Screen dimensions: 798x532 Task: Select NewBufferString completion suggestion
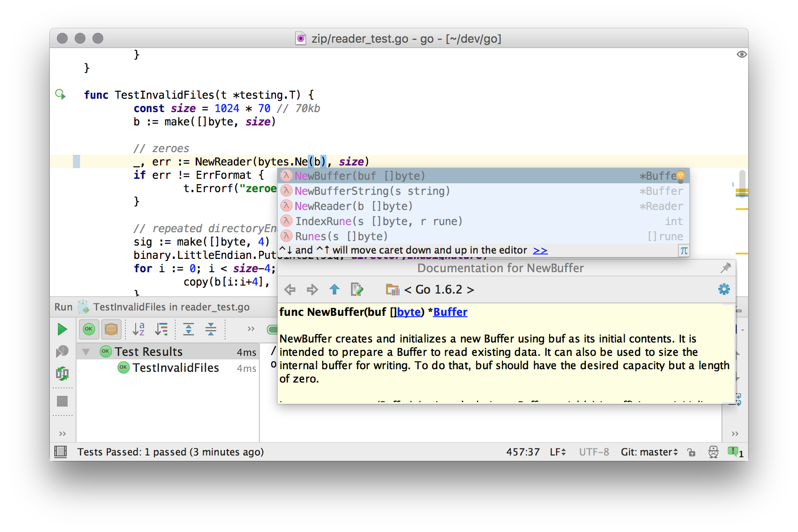click(372, 191)
